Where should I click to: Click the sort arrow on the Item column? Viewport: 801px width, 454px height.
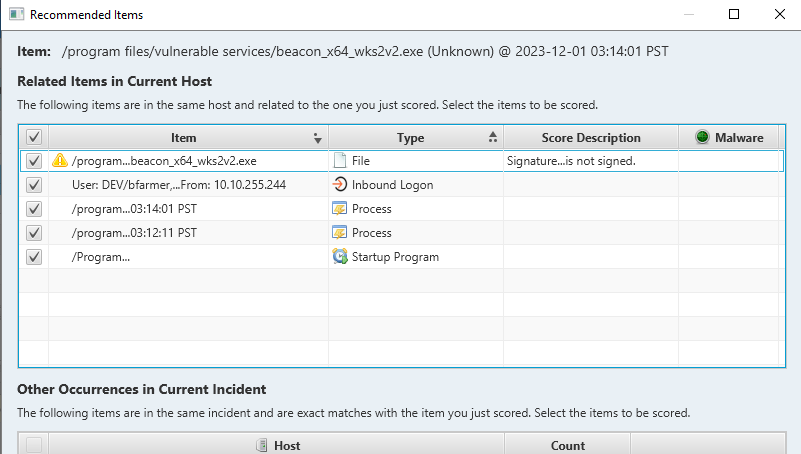318,139
